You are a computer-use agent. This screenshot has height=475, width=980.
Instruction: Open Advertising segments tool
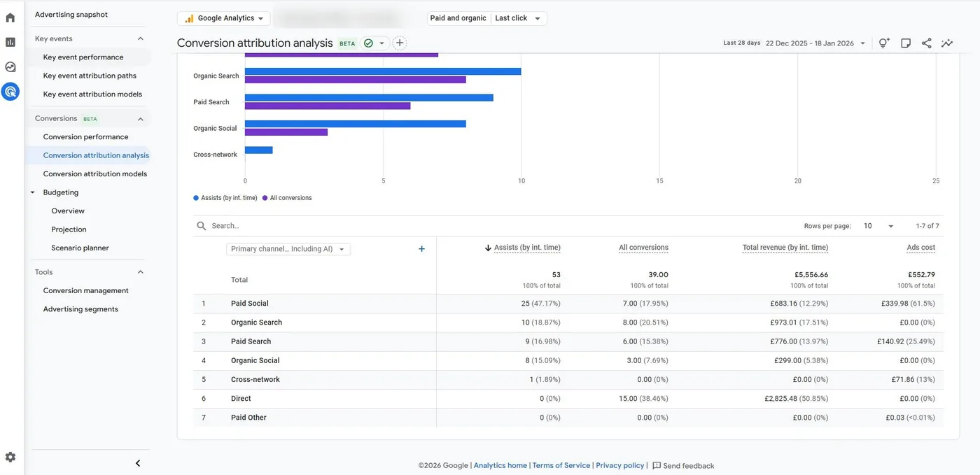pyautogui.click(x=80, y=309)
